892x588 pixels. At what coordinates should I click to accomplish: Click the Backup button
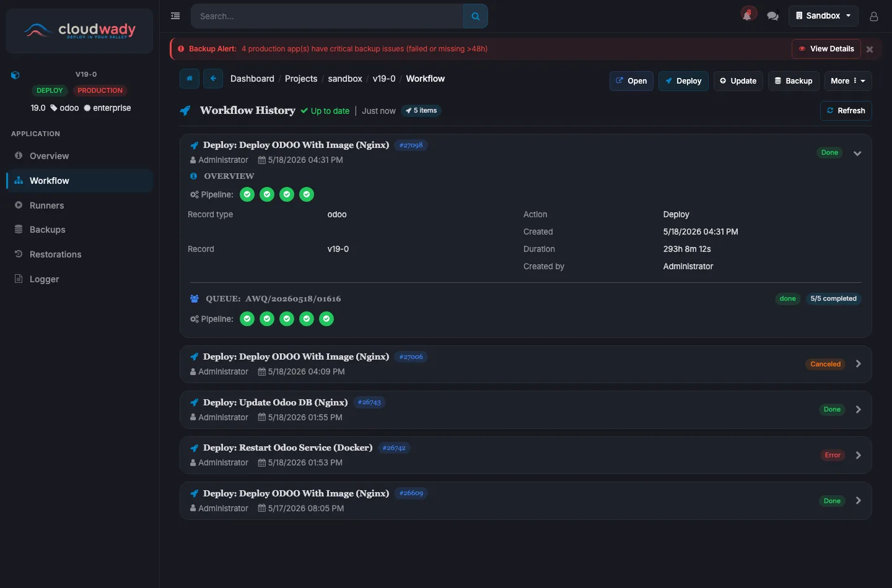coord(794,81)
